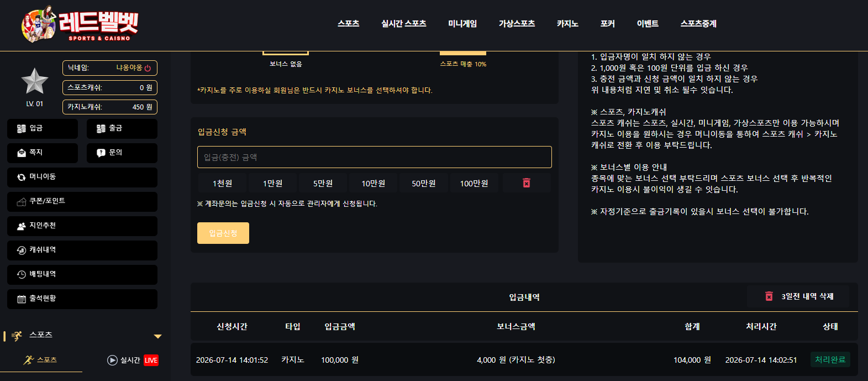Click the red power logout icon beside nickname
This screenshot has width=868, height=381.
(x=148, y=68)
